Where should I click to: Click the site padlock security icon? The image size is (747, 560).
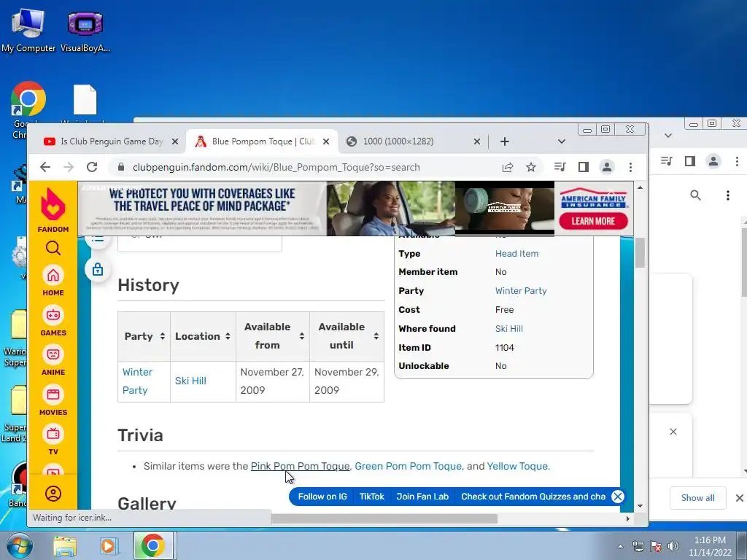click(x=121, y=167)
